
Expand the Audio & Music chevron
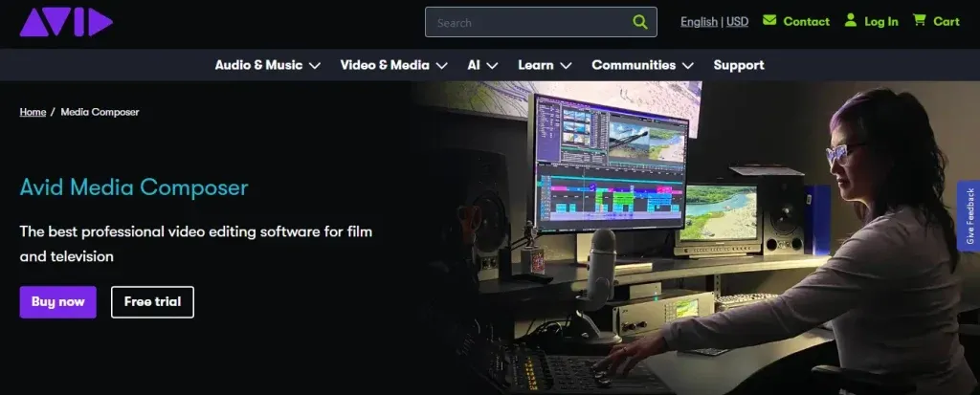click(x=314, y=66)
